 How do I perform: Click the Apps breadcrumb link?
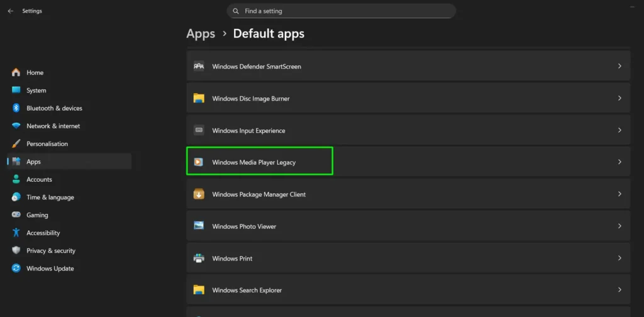pyautogui.click(x=201, y=34)
